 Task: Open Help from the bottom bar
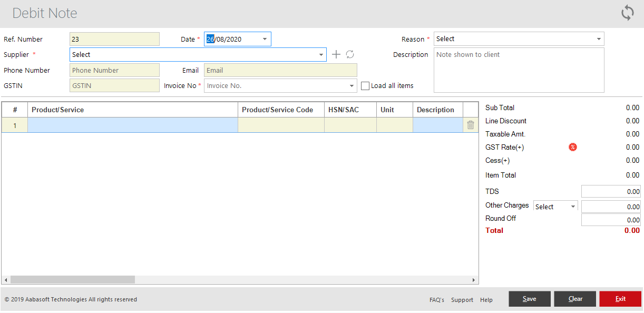tap(486, 299)
